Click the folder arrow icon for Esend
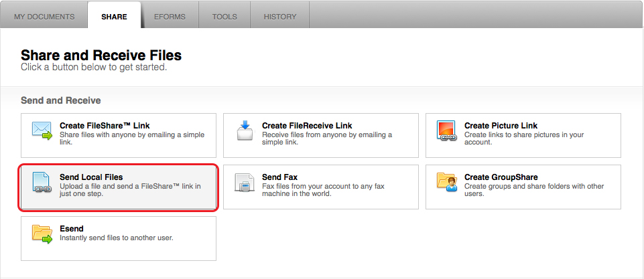The image size is (644, 279). coord(42,234)
